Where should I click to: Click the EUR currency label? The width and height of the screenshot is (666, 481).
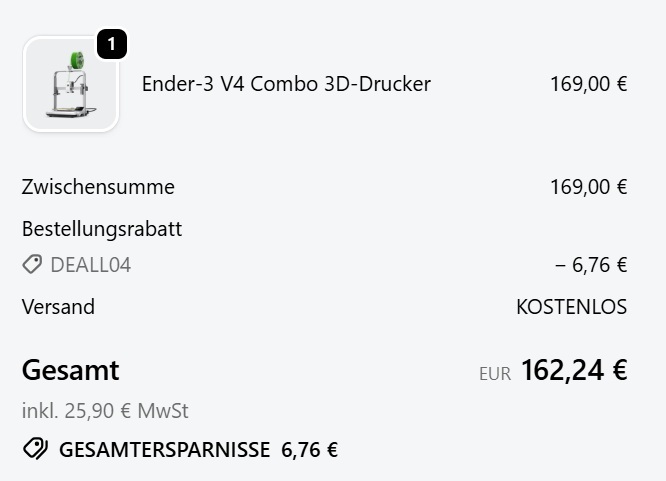point(494,374)
